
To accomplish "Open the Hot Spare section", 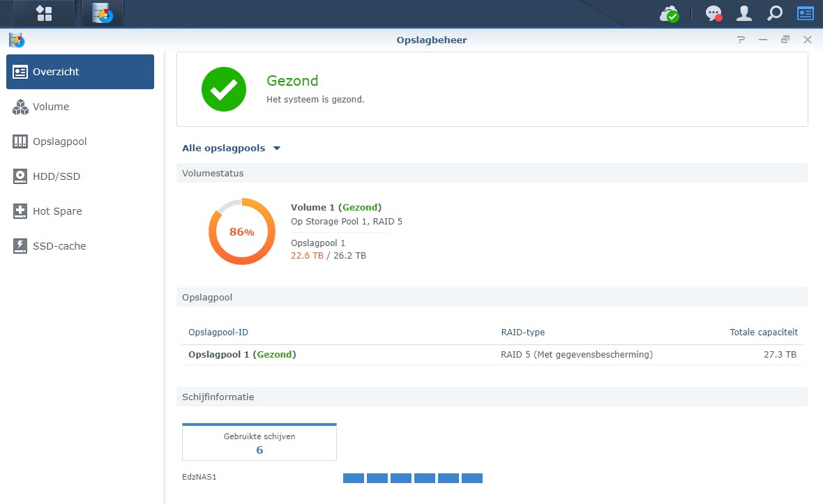I will pos(80,211).
